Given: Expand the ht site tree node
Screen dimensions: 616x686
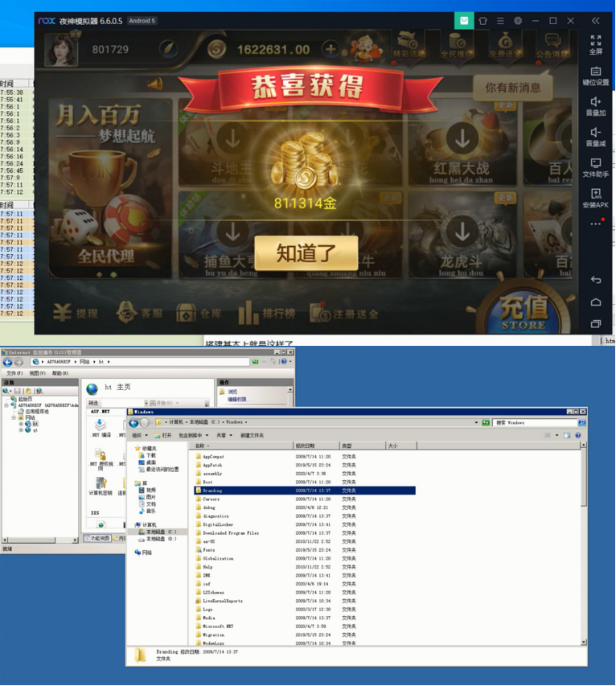Looking at the screenshot, I should click(21, 424).
